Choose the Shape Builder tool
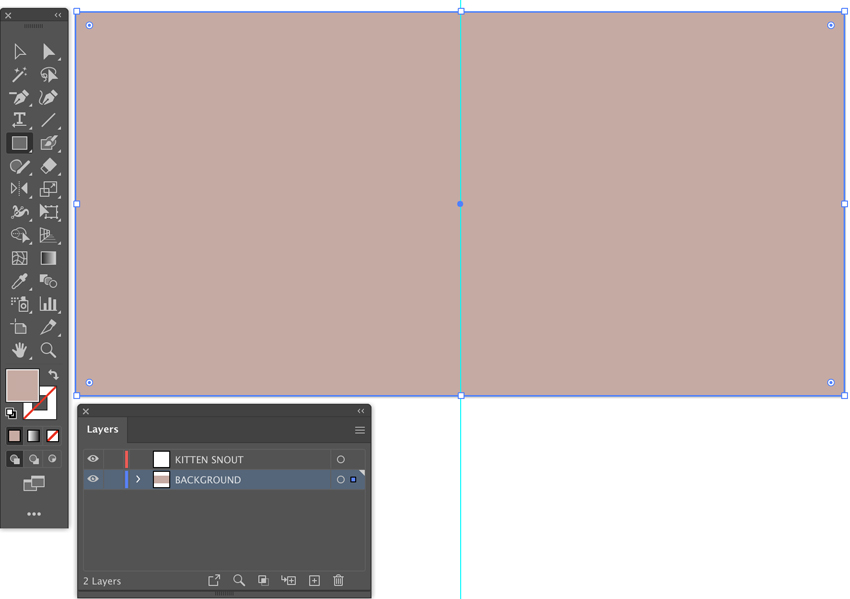The width and height of the screenshot is (850, 599). 20,235
